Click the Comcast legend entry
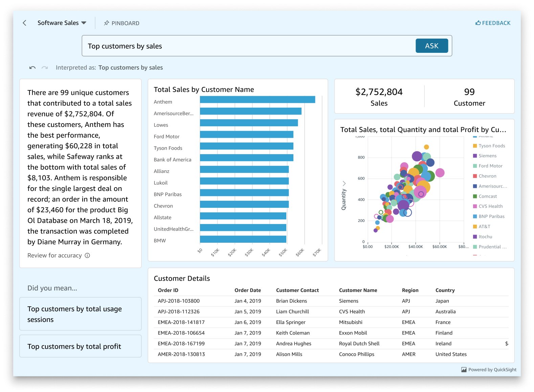This screenshot has height=392, width=534. pyautogui.click(x=485, y=196)
